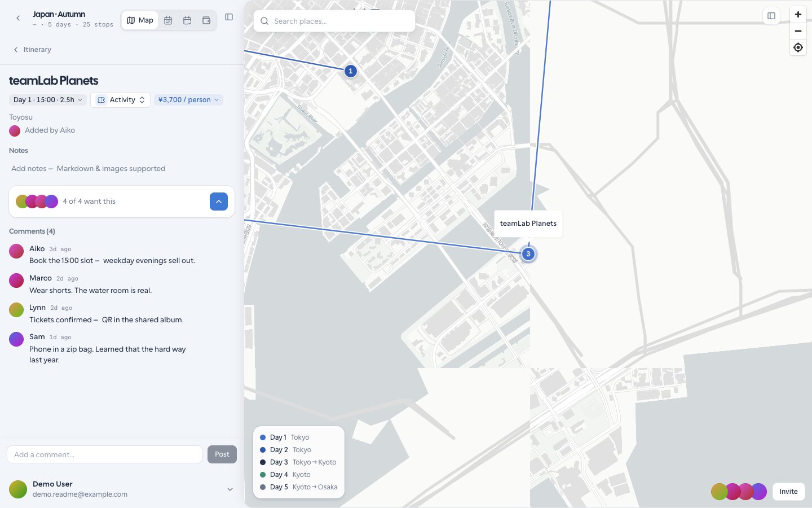The width and height of the screenshot is (812, 508).
Task: Click the Activity ticket icon
Action: pyautogui.click(x=101, y=100)
